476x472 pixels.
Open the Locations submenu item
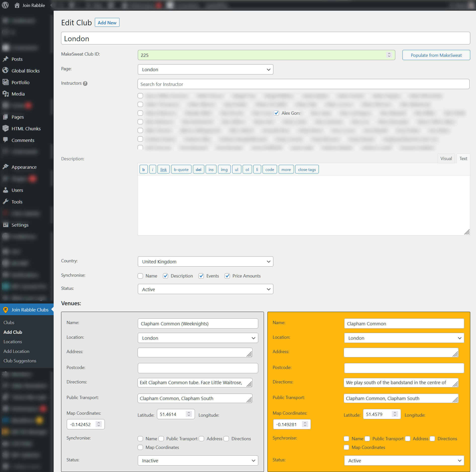coord(13,342)
